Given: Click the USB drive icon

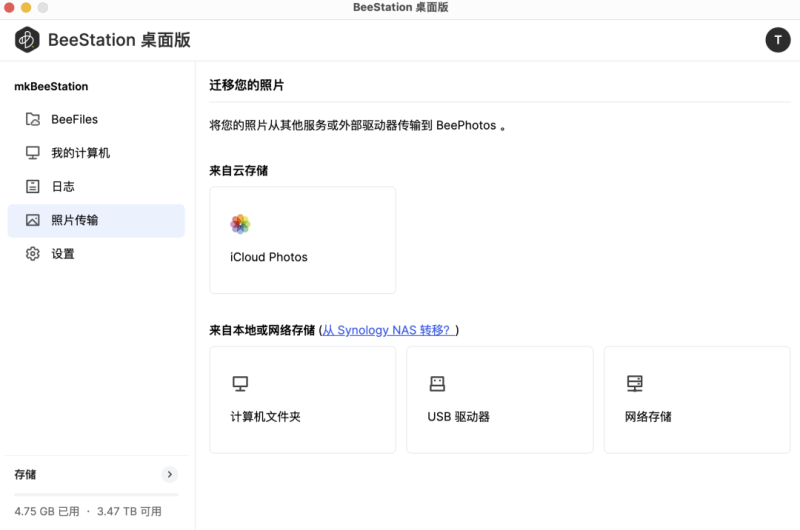Looking at the screenshot, I should pos(437,384).
